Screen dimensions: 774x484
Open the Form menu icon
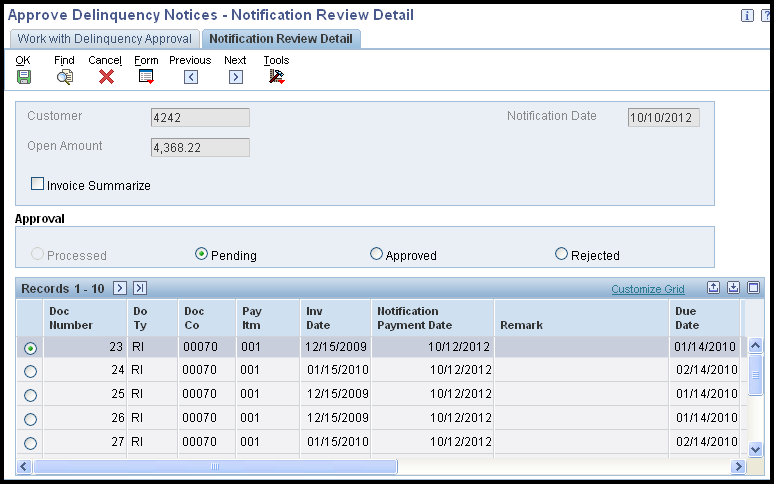146,76
